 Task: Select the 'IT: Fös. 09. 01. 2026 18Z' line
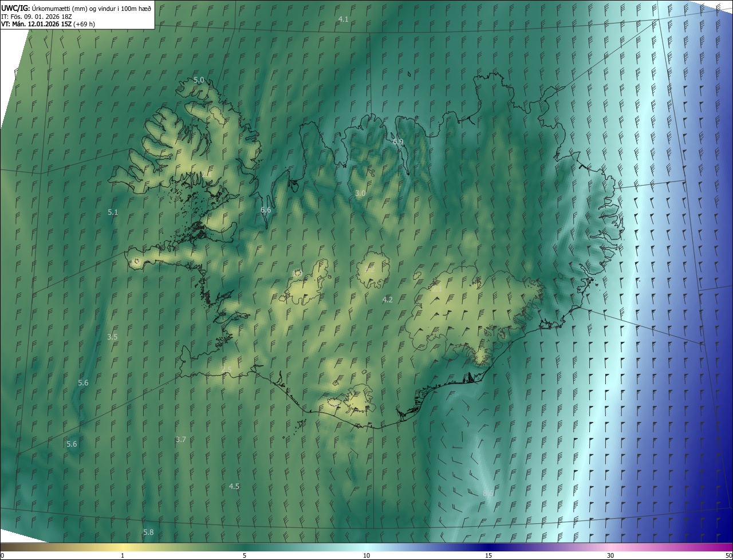(36, 16)
